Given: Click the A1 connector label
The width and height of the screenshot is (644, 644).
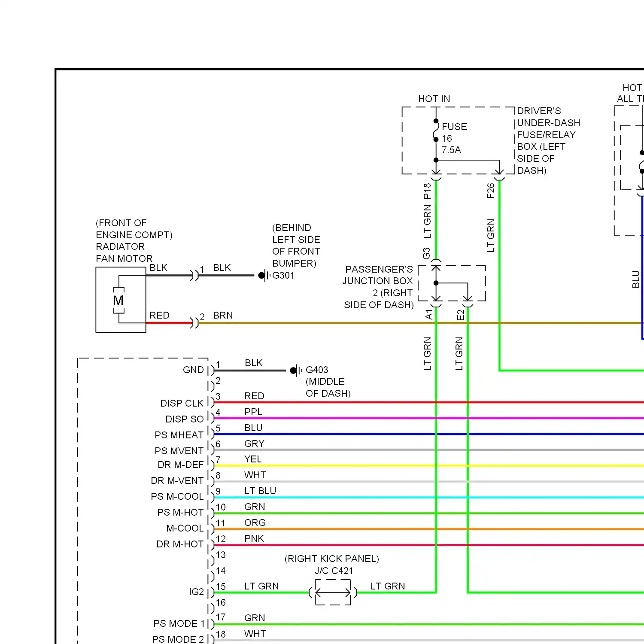Looking at the screenshot, I should (429, 315).
